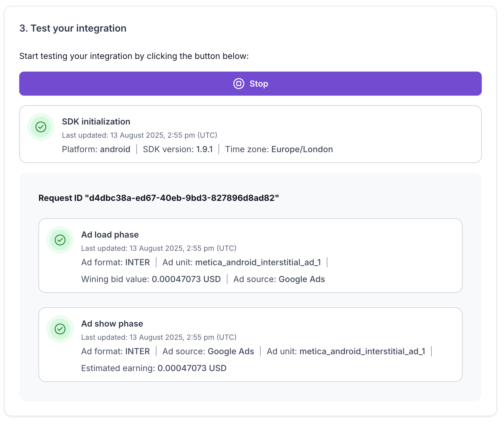Select the SDK initialization title
Image resolution: width=504 pixels, height=424 pixels.
click(x=96, y=121)
